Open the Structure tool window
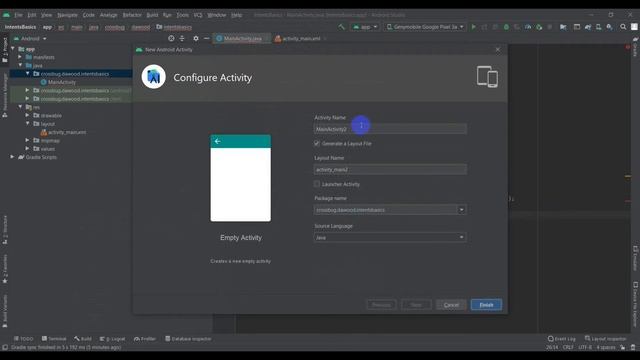Screen dimensions: 640x360 pos(5,229)
